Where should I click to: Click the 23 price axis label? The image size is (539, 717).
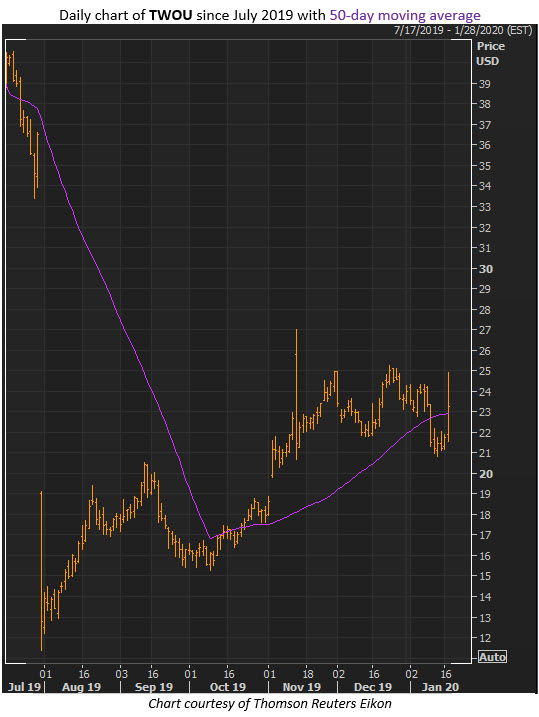click(x=485, y=412)
